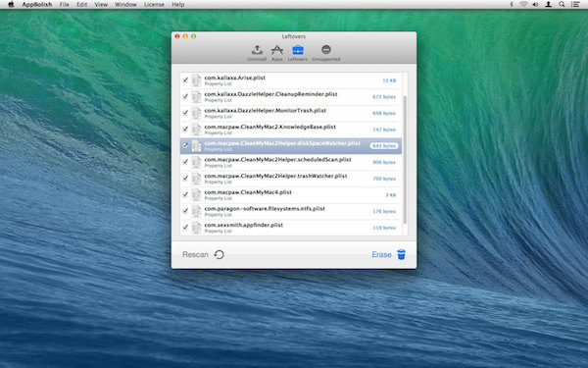Click the Spotlight search magnifier icon
The image size is (588, 368).
coord(562,5)
